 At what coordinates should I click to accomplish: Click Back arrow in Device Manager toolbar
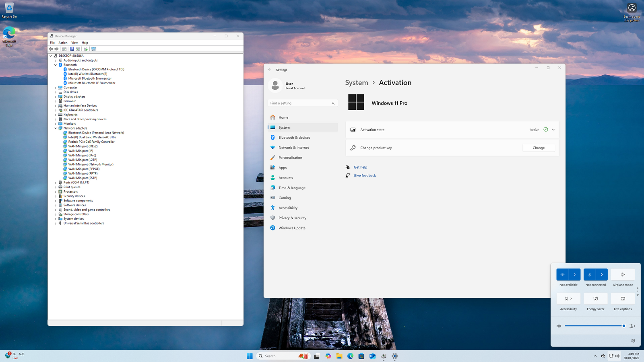(x=51, y=49)
